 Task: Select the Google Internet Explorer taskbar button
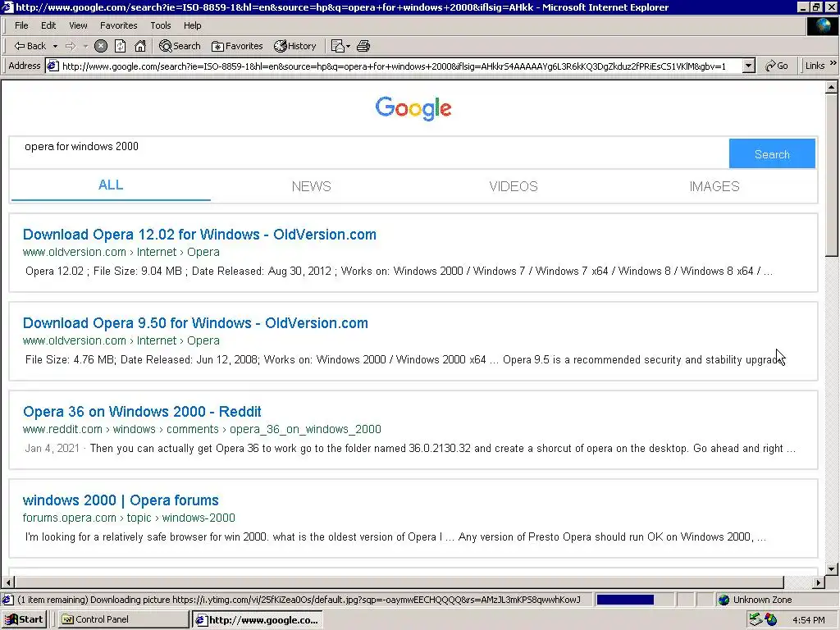[257, 620]
